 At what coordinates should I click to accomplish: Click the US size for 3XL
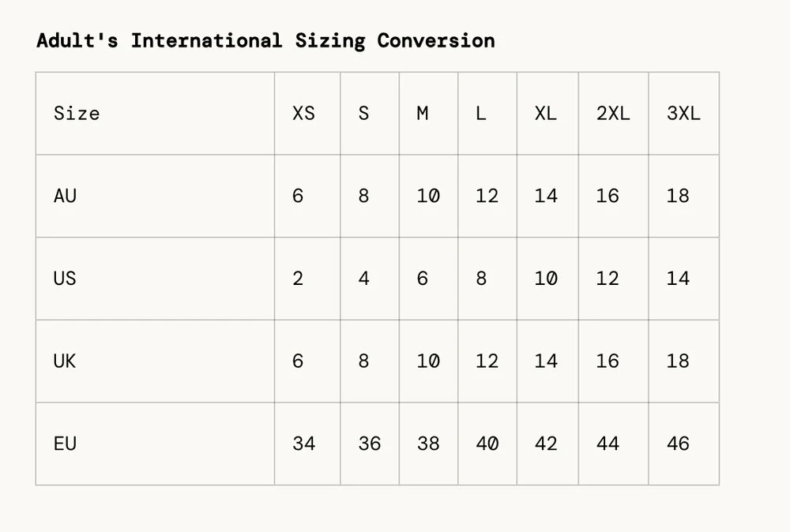click(x=678, y=279)
